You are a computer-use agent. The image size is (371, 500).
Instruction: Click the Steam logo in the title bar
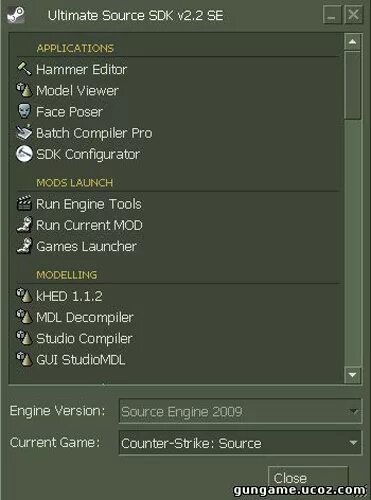[x=16, y=15]
